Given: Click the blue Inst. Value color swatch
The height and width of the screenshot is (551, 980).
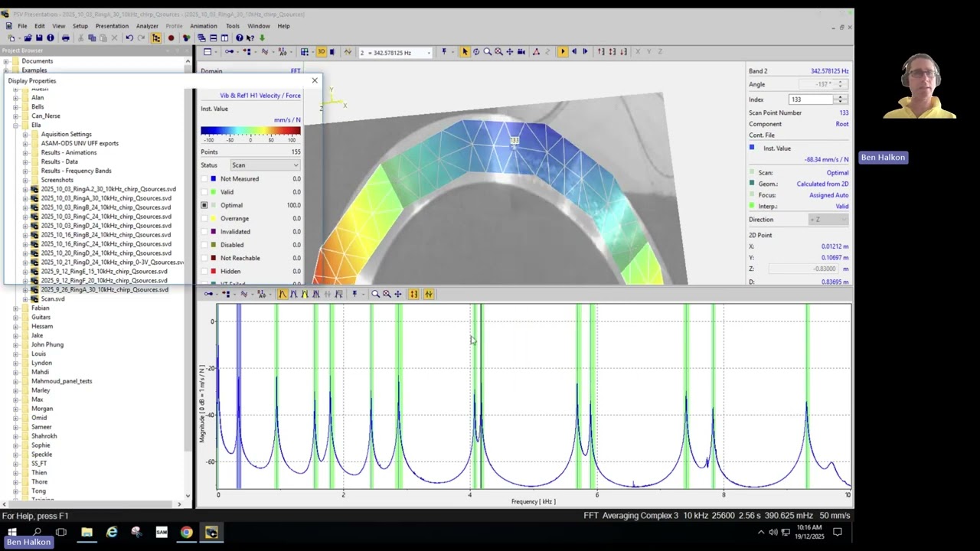Looking at the screenshot, I should 752,148.
